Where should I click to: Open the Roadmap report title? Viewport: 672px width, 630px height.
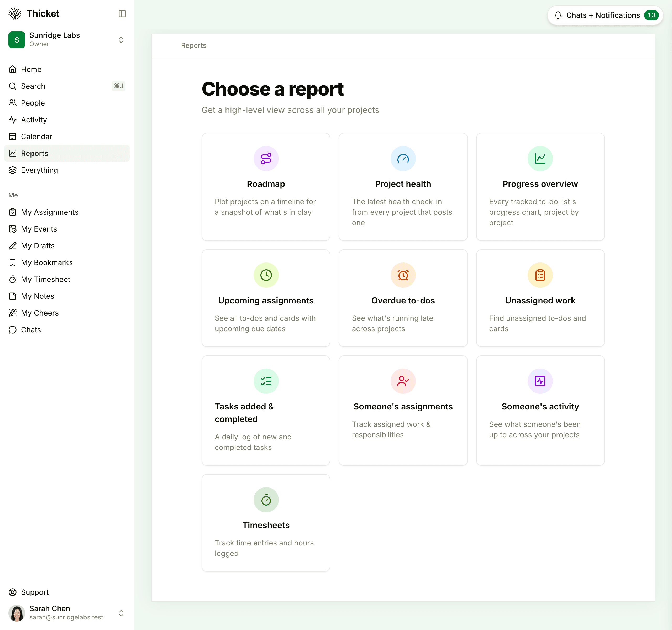click(266, 184)
